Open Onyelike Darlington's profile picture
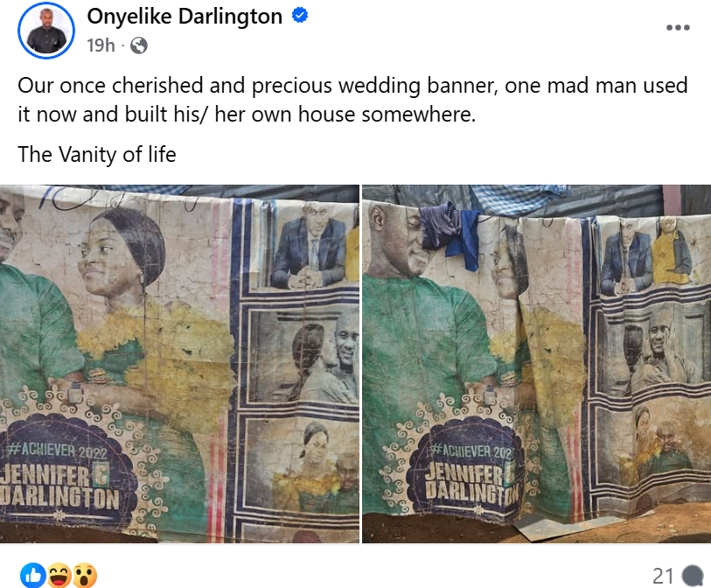Screen dimensions: 711x588 (46, 31)
